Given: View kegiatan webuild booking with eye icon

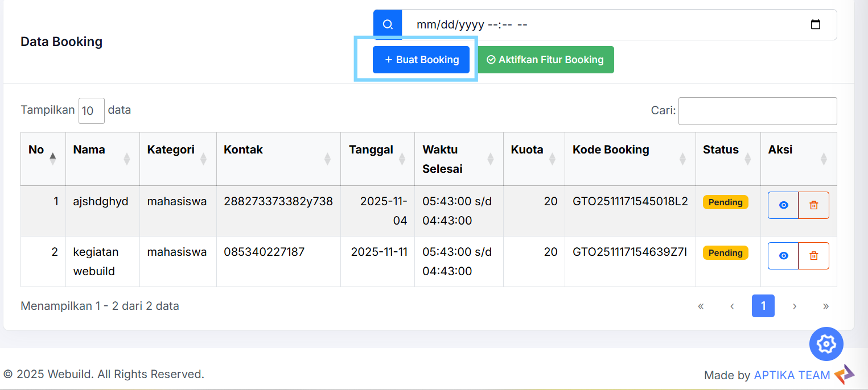Looking at the screenshot, I should tap(783, 256).
